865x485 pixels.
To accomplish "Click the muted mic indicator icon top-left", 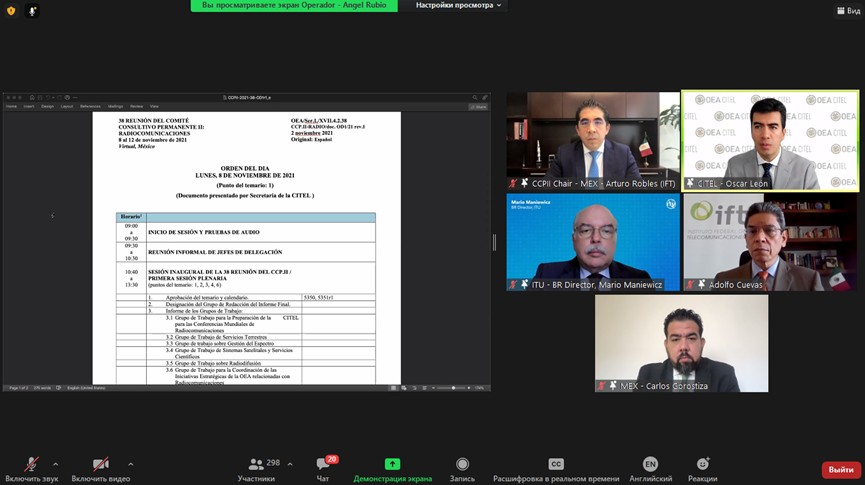I will pyautogui.click(x=32, y=10).
